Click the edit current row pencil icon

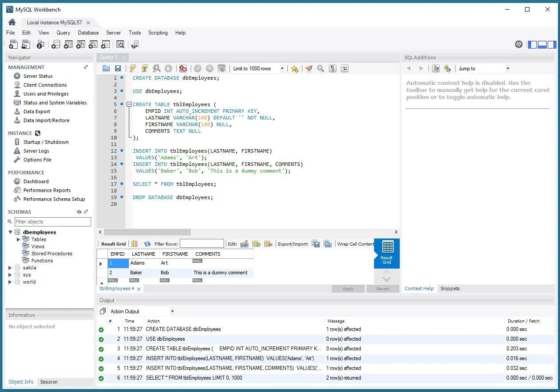pyautogui.click(x=244, y=244)
